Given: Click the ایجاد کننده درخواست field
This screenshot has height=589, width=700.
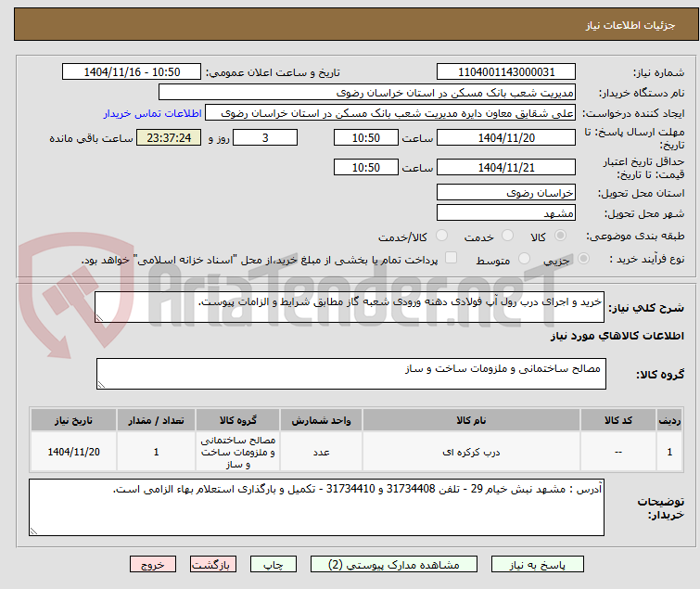Looking at the screenshot, I should (390, 113).
